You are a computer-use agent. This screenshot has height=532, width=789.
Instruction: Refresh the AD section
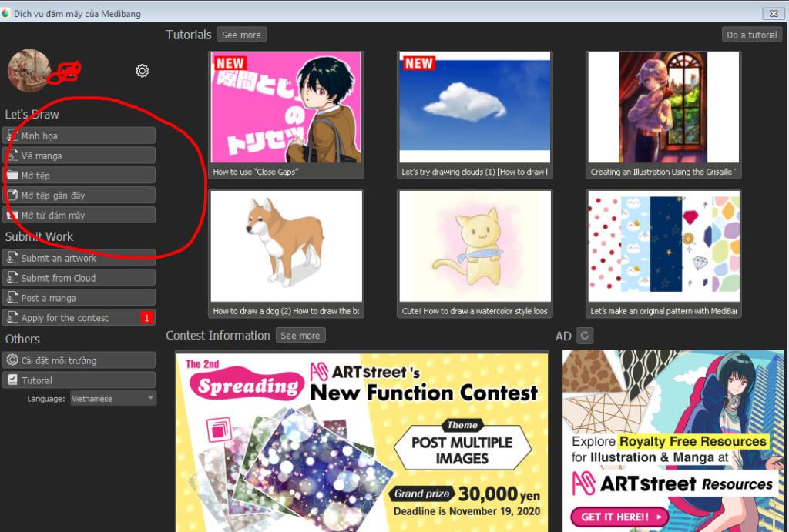coord(585,336)
